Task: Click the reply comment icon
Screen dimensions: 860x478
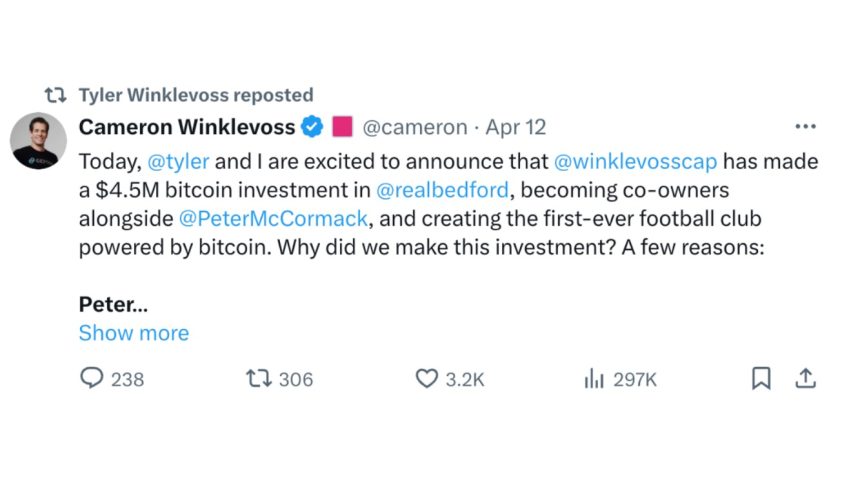Action: pyautogui.click(x=93, y=379)
